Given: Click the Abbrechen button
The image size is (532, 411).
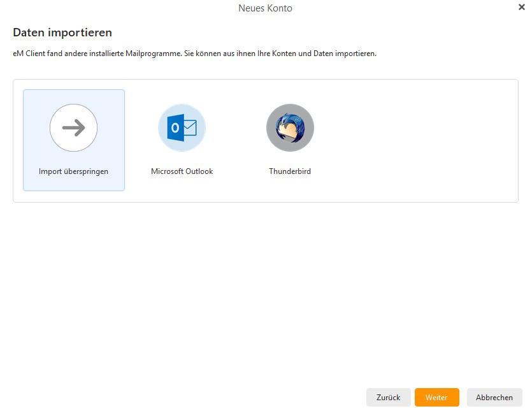Looking at the screenshot, I should (x=494, y=397).
